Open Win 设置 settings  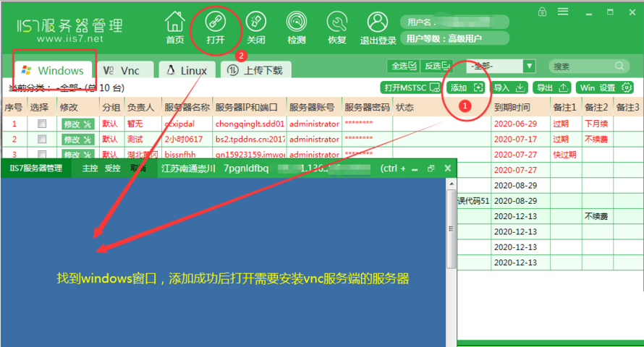(605, 87)
